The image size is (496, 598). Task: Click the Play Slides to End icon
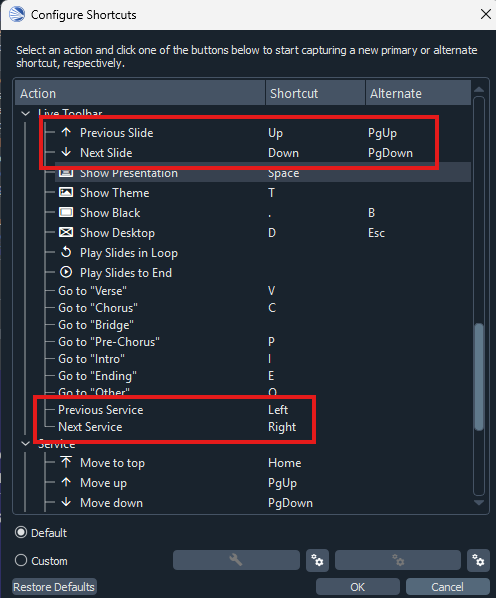66,272
